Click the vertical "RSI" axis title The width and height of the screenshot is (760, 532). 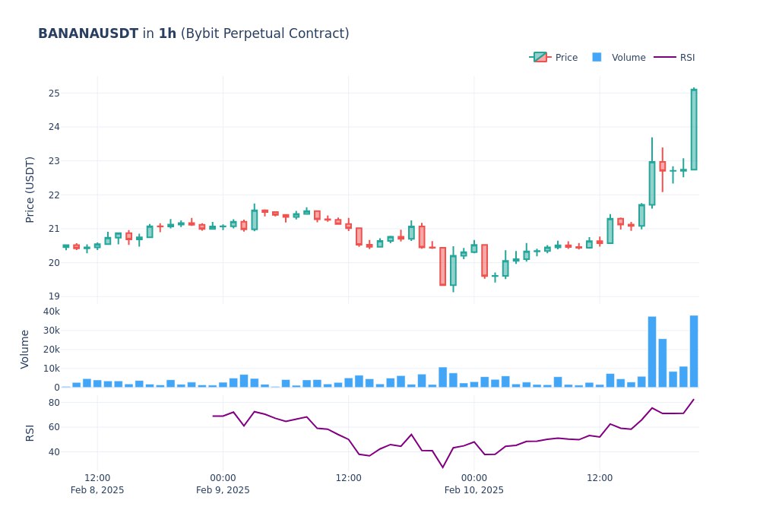coord(30,433)
